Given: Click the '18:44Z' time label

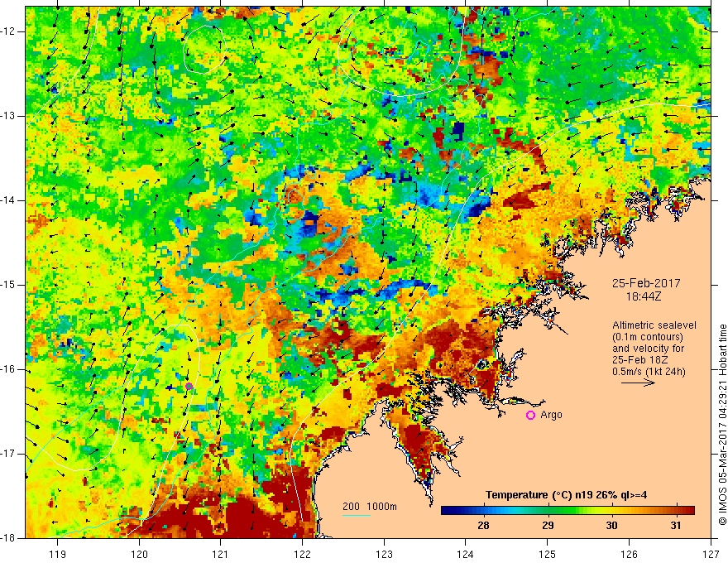Looking at the screenshot, I should point(643,296).
